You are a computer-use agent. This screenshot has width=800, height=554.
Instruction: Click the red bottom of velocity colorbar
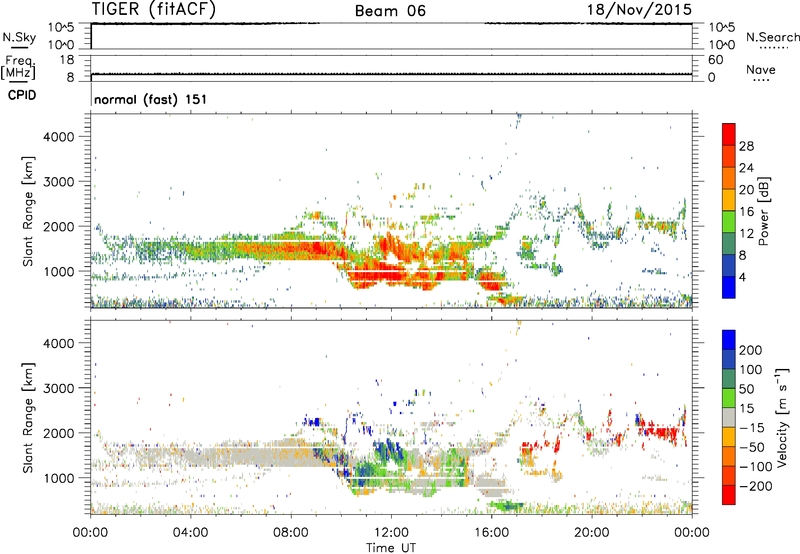tap(729, 495)
